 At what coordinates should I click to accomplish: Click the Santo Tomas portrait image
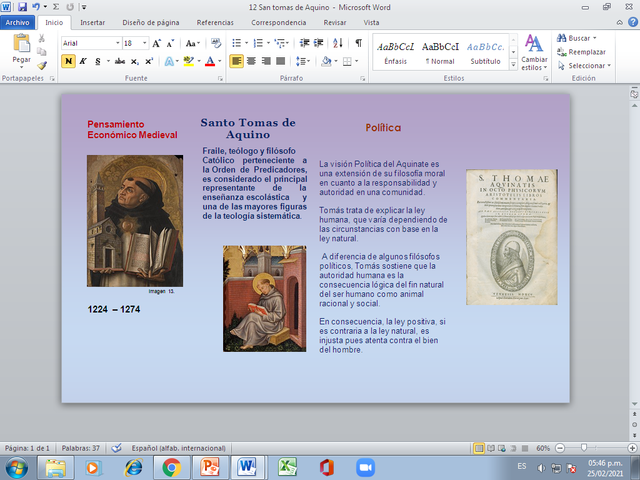pos(135,220)
